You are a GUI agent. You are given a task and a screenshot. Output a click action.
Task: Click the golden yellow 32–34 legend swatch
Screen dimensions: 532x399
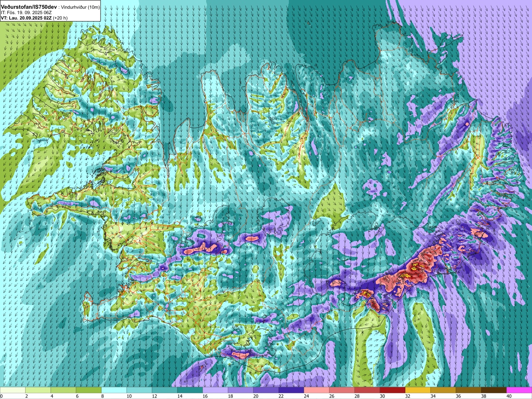click(418, 390)
